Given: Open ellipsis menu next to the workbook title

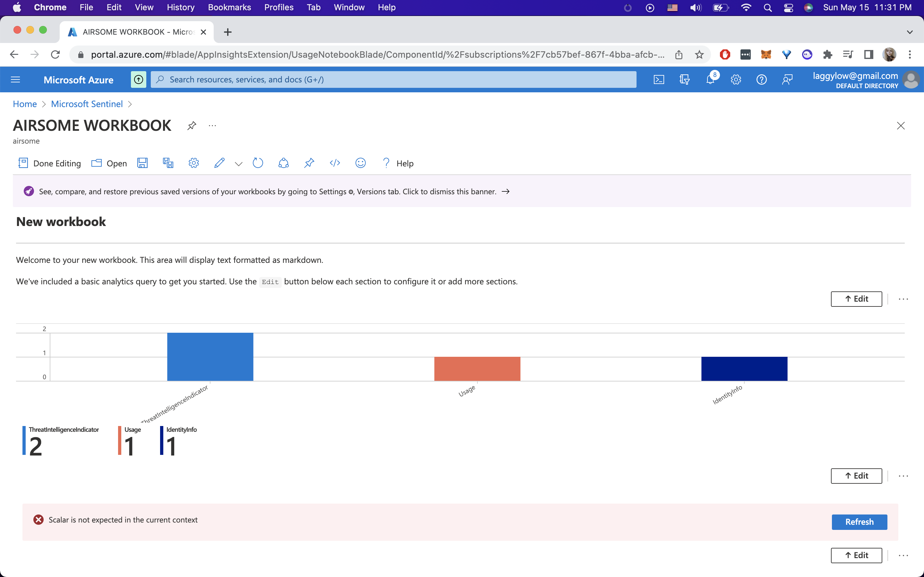Looking at the screenshot, I should [212, 126].
